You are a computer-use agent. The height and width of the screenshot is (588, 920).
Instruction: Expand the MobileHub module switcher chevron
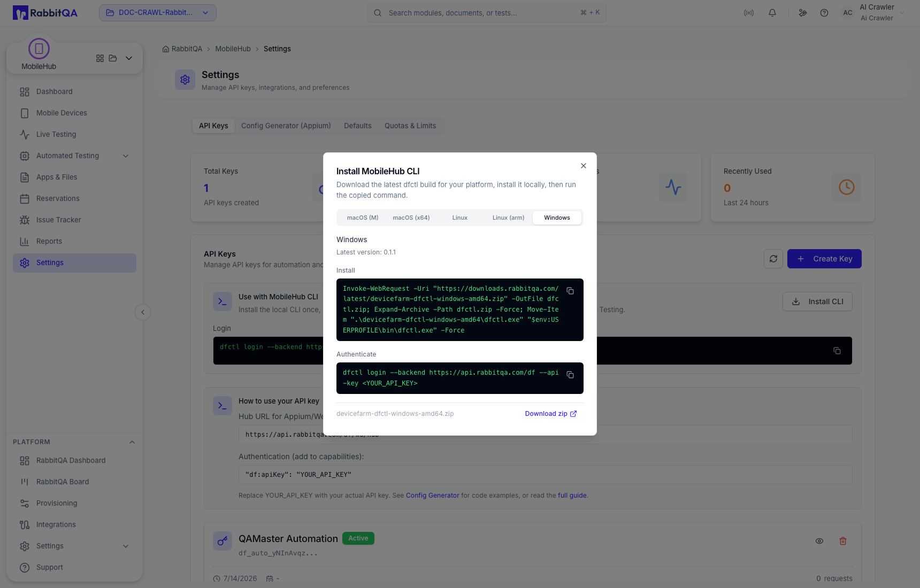(129, 58)
